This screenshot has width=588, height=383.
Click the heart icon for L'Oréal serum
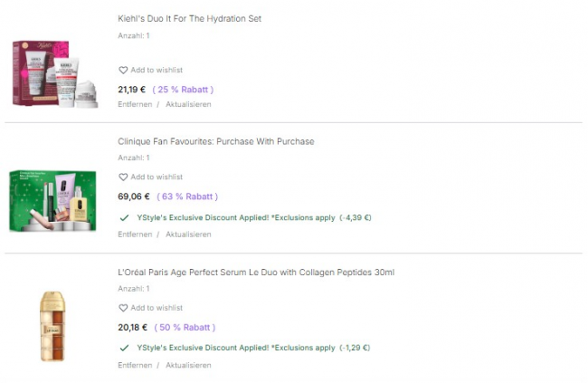(x=123, y=308)
